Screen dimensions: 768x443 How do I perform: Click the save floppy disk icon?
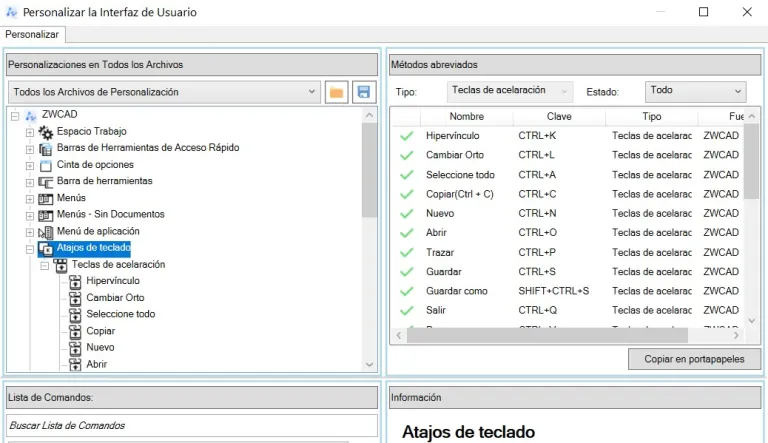click(x=364, y=92)
